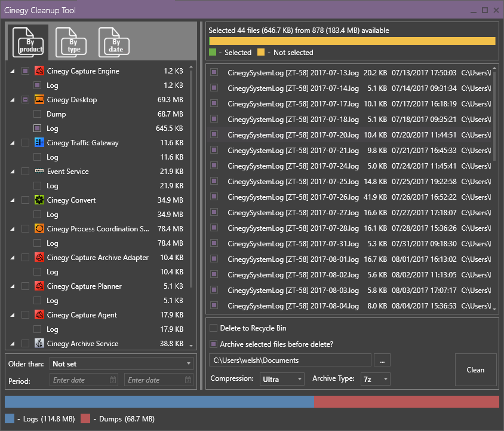Click the Cinegy Capture Engine product icon
The height and width of the screenshot is (431, 504).
pyautogui.click(x=39, y=71)
